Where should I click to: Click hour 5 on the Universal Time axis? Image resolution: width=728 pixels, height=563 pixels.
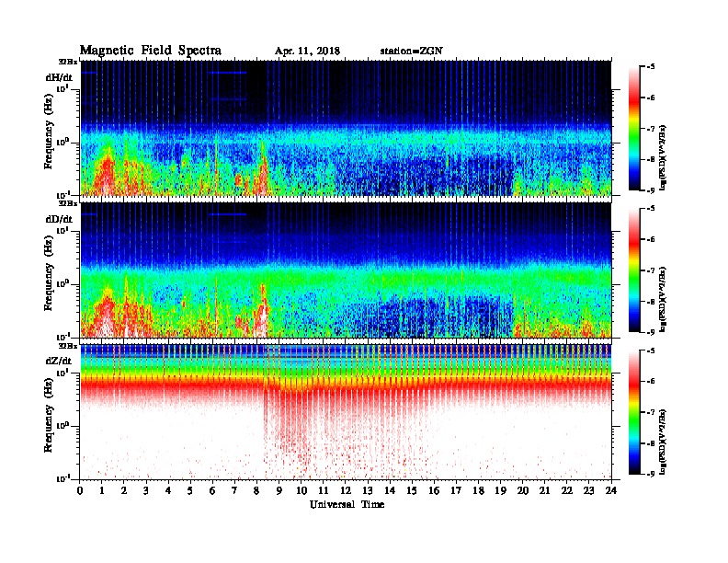190,490
